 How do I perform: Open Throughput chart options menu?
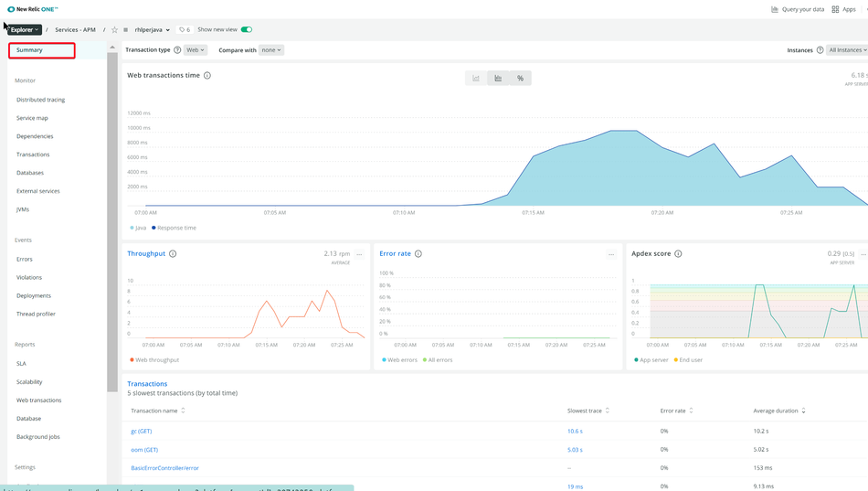[359, 254]
